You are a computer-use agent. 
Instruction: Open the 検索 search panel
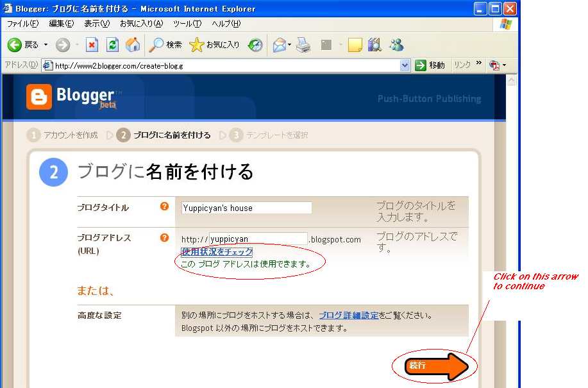[x=165, y=45]
